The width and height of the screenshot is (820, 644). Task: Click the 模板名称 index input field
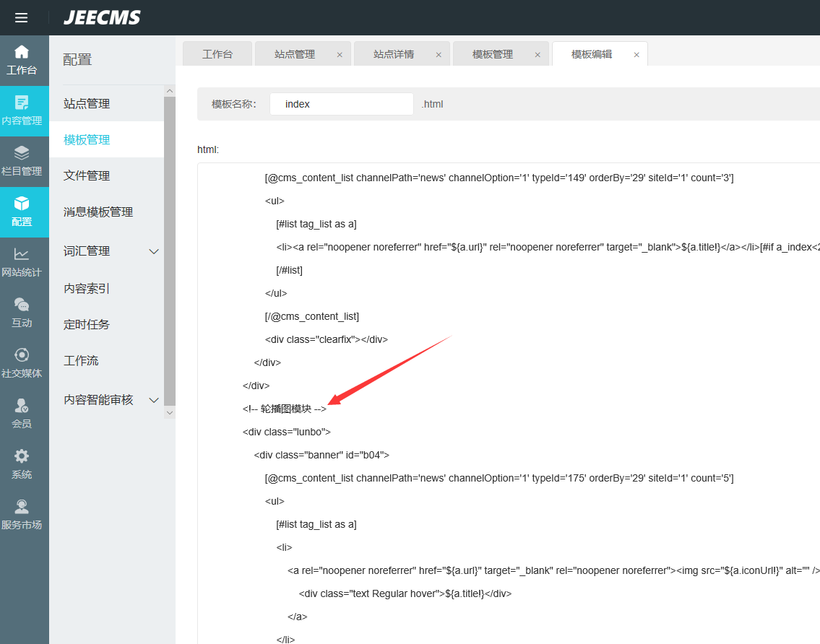pyautogui.click(x=342, y=104)
